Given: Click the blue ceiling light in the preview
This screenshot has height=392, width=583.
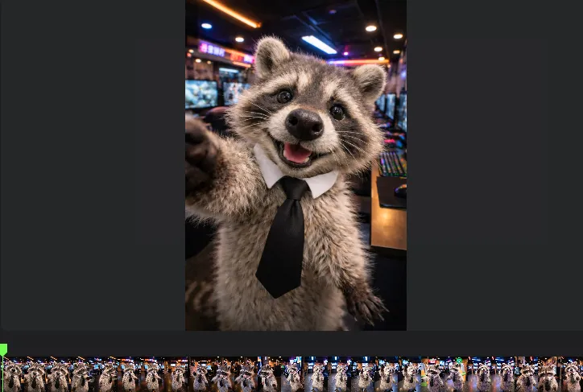Looking at the screenshot, I should pyautogui.click(x=319, y=44).
